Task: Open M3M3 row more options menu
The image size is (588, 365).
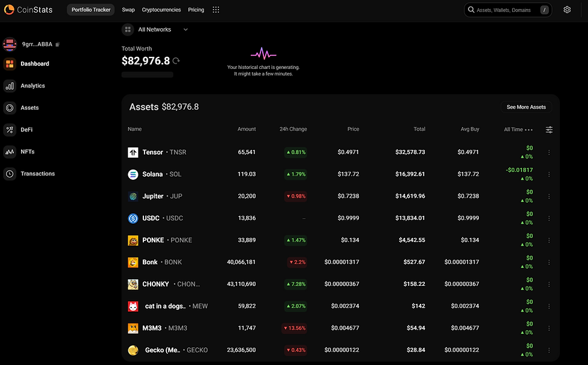Action: [x=549, y=328]
